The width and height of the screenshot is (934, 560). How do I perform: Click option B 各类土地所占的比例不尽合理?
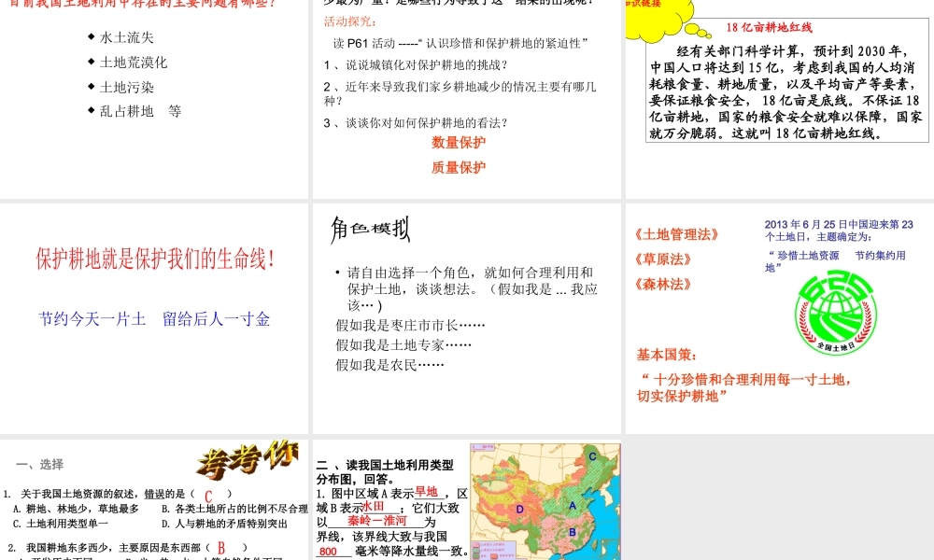[234, 509]
